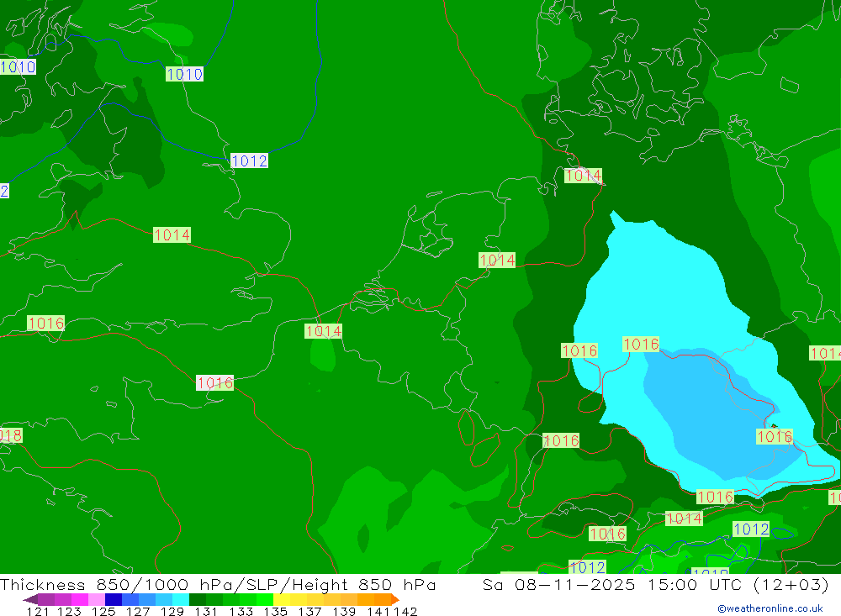This screenshot has height=616, width=841.
Task: Click the darkest green legend swatch
Action: coord(198,599)
